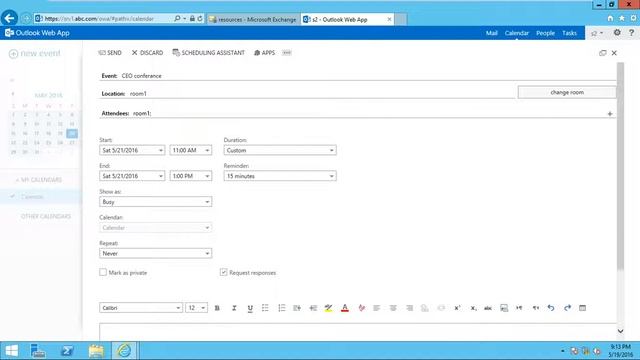
Task: Switch to the resources - Microsoft Exchange tab
Action: 253,19
